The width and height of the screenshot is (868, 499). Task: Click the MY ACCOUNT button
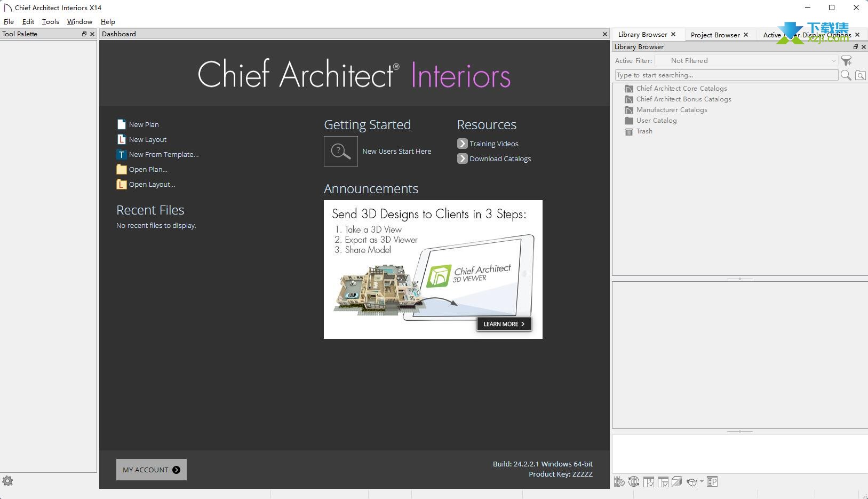[152, 470]
